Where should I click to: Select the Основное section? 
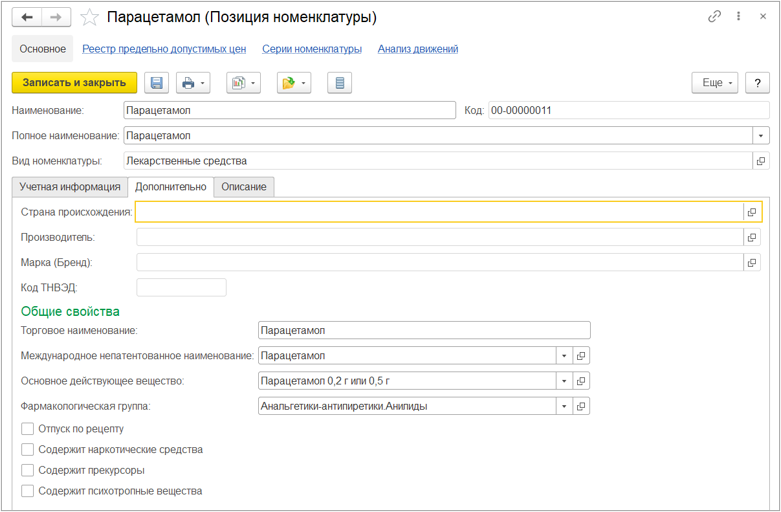pyautogui.click(x=43, y=49)
